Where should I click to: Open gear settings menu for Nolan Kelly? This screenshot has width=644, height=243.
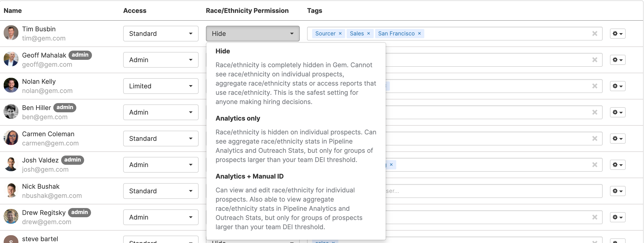click(618, 86)
